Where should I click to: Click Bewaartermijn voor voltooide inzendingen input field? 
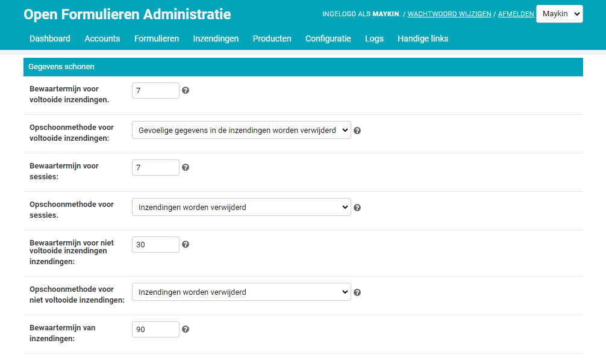tap(155, 90)
